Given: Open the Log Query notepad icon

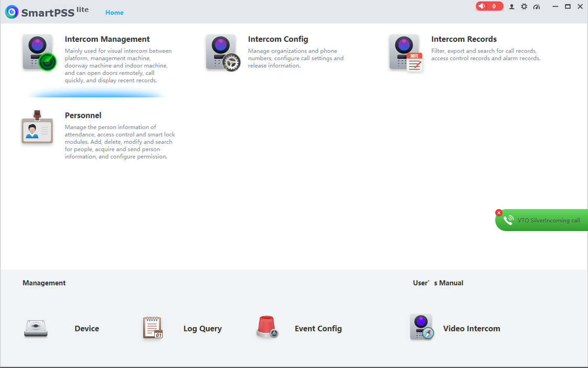Looking at the screenshot, I should pos(153,327).
